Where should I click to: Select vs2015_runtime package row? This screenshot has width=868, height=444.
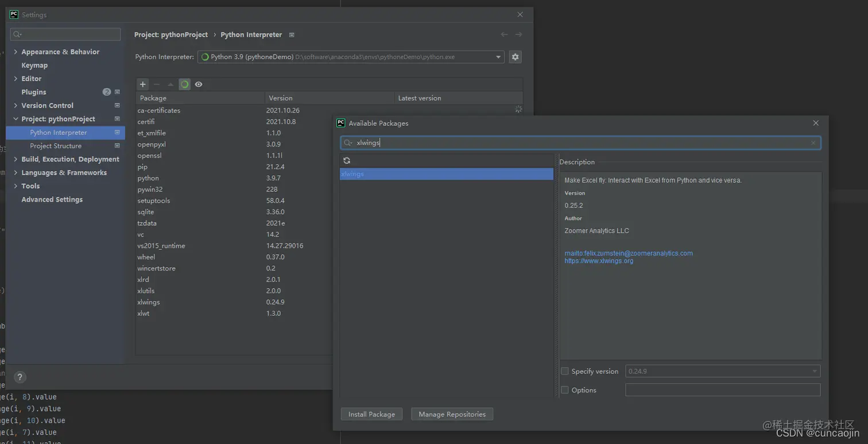[234, 246]
